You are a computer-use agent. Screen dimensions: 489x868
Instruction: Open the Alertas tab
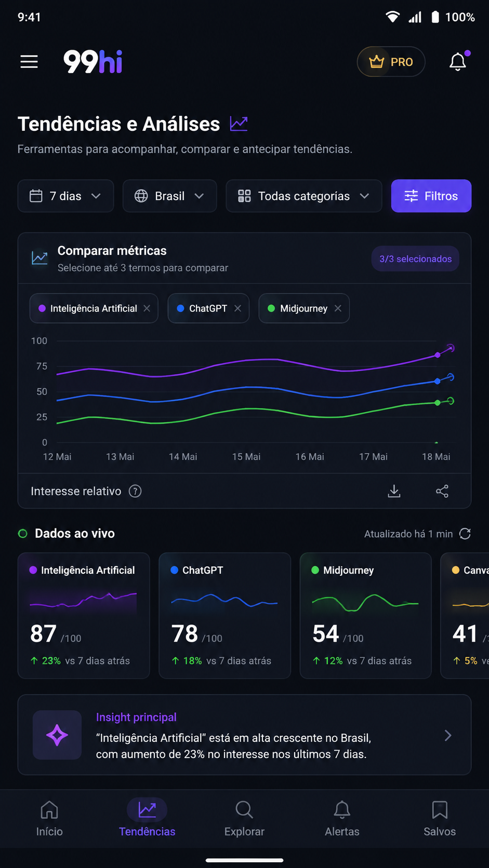(x=342, y=819)
